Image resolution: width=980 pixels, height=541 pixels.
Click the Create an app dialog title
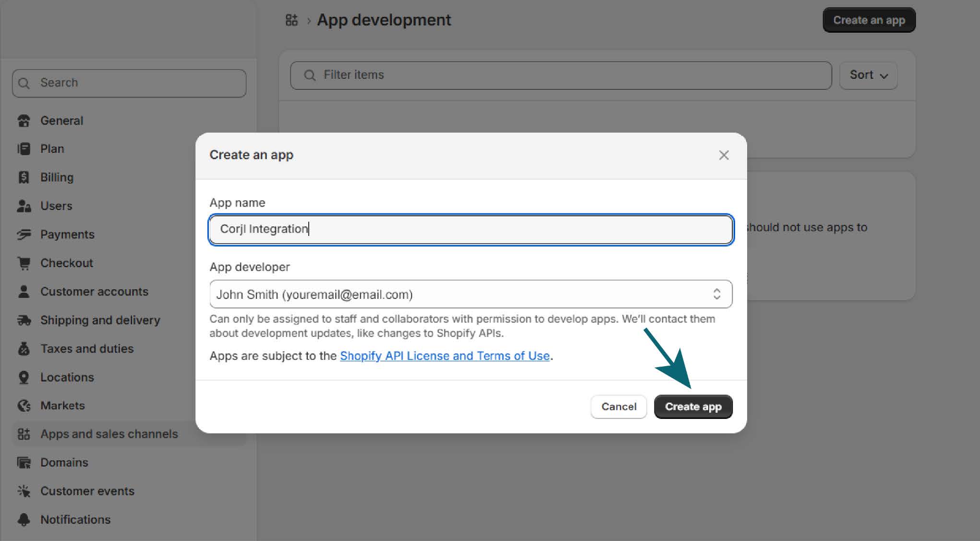[x=251, y=155]
